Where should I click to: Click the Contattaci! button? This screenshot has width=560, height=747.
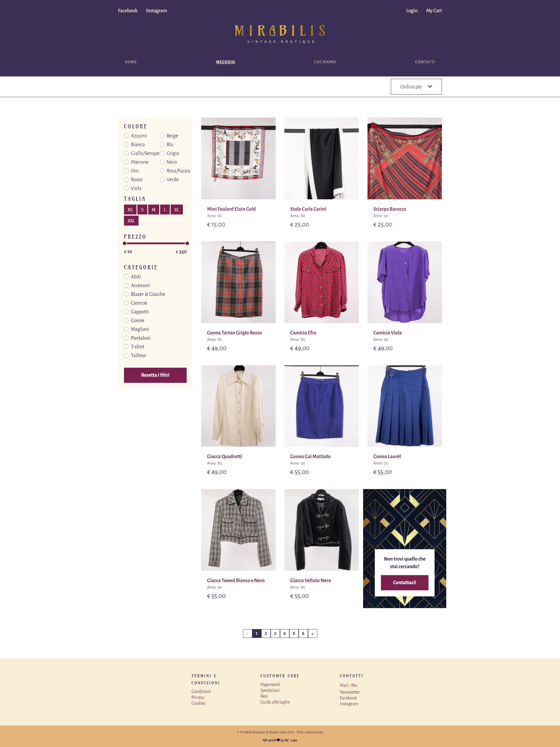coord(404,582)
